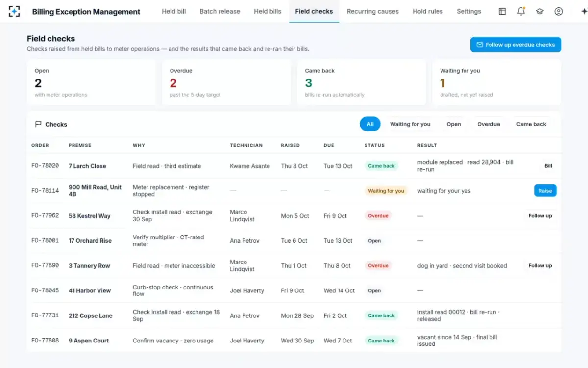Click order number FO-77962

click(45, 216)
